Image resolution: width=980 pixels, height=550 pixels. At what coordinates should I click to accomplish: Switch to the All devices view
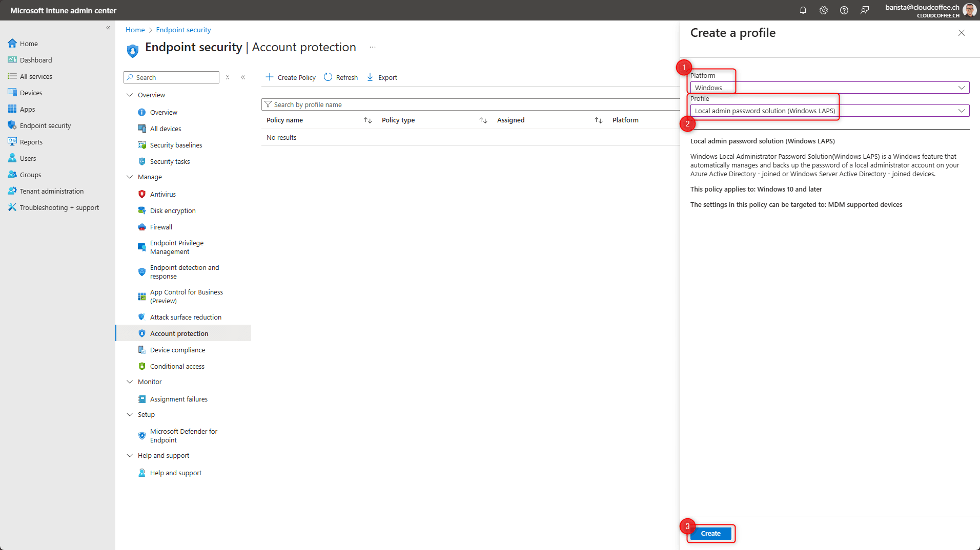(x=165, y=129)
